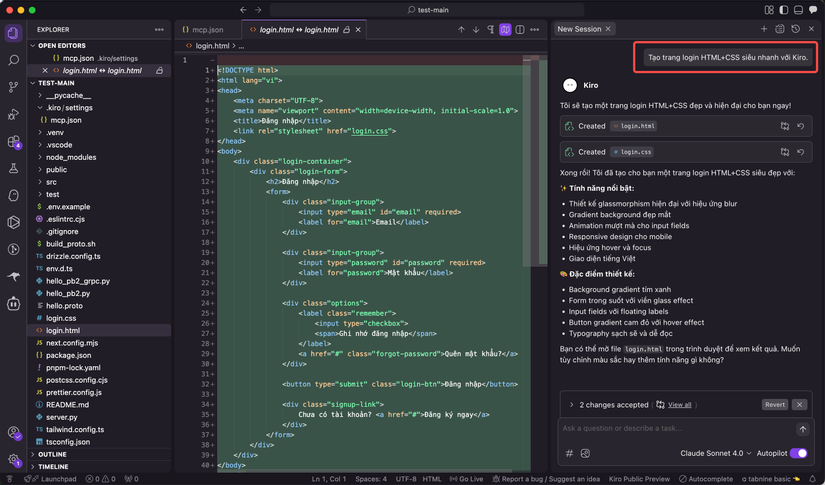Open the Manage gear settings menu
The image size is (825, 485).
pos(14,460)
